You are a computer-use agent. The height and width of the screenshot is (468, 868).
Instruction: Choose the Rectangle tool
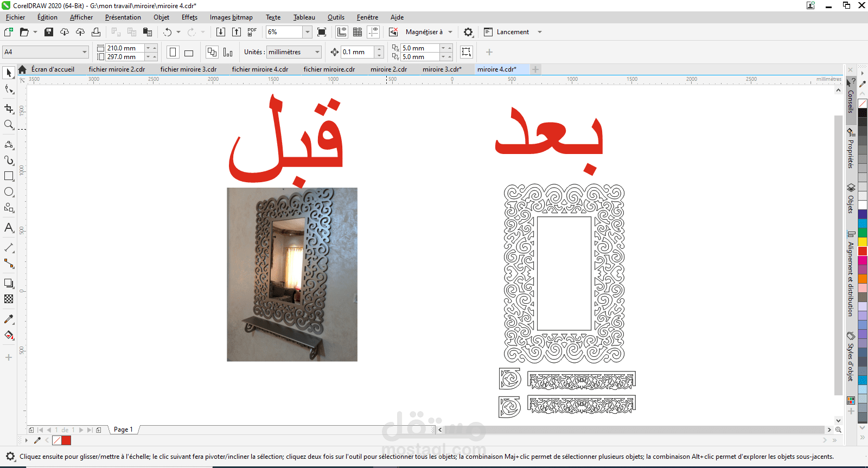pyautogui.click(x=9, y=176)
